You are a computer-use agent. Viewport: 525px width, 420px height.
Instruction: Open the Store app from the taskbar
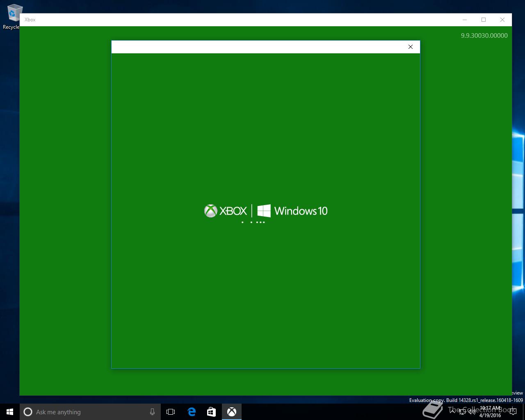click(211, 412)
